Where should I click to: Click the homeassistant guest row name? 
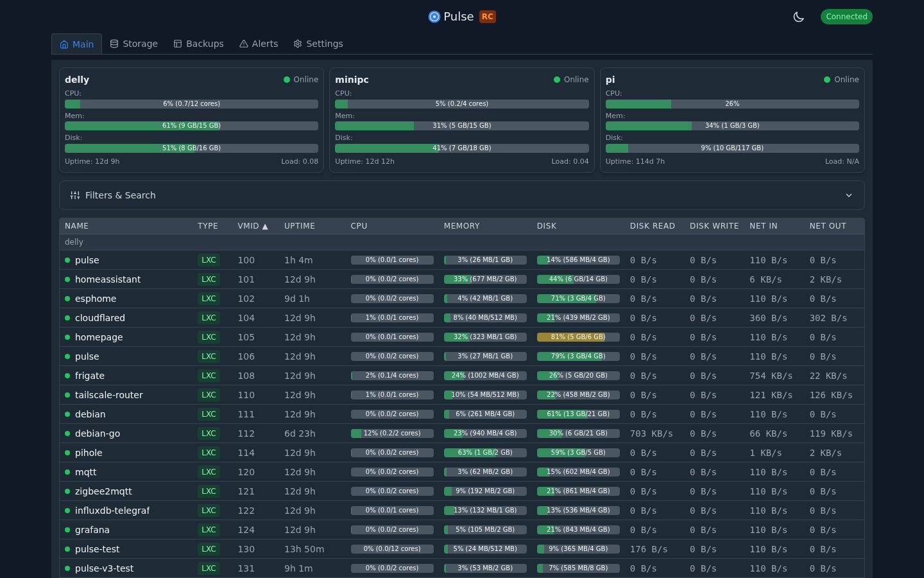108,279
